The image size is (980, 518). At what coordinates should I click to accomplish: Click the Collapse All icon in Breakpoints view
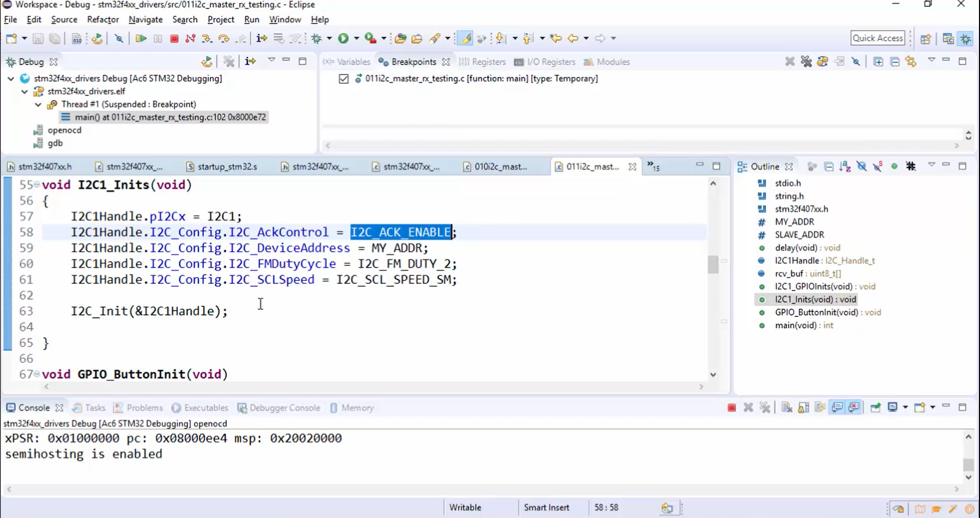[895, 62]
